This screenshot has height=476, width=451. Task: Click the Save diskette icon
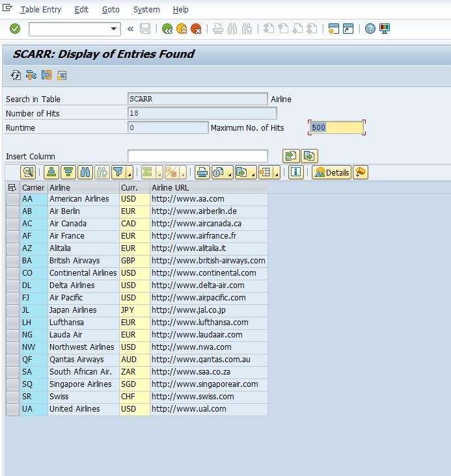[145, 29]
